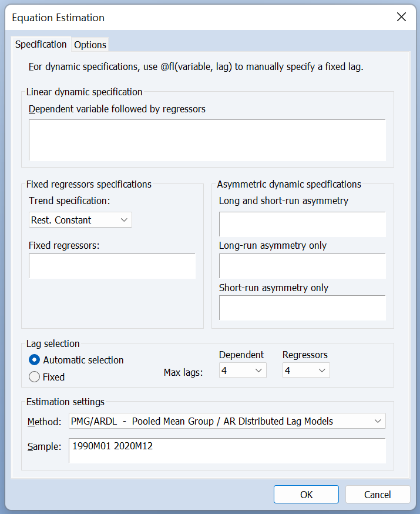Click the Sample range text field
Screen dimensions: 420x514
click(227, 450)
